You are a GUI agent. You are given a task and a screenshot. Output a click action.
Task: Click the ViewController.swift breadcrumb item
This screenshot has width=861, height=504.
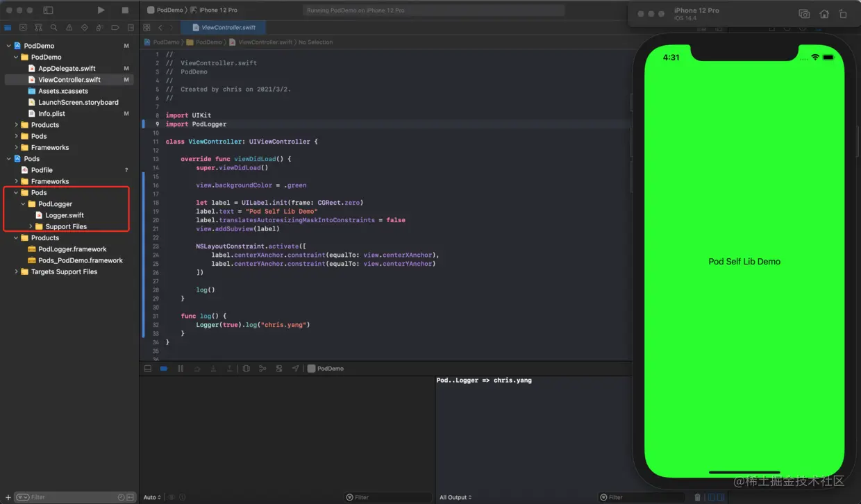point(261,42)
